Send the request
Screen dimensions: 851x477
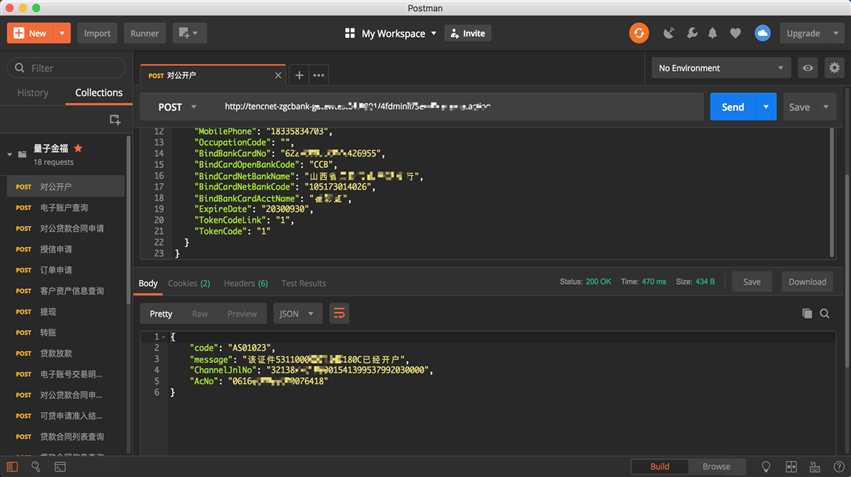733,107
